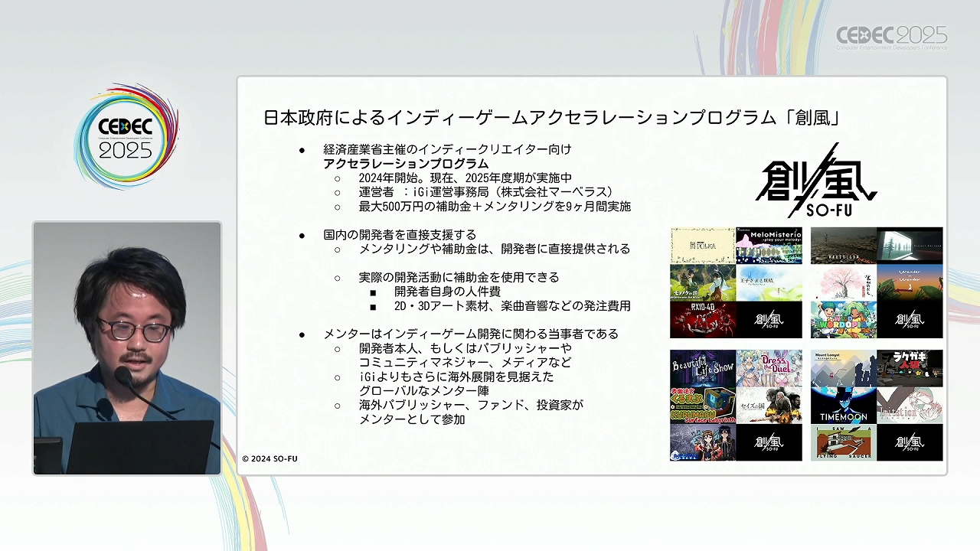
Task: Click the © 2024 SO-FU copyright text
Action: (269, 458)
